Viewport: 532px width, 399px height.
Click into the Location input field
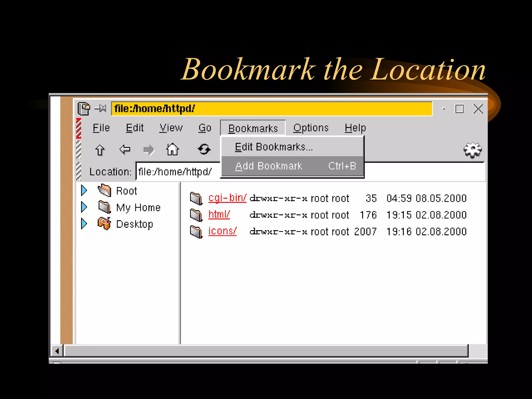tap(310, 172)
